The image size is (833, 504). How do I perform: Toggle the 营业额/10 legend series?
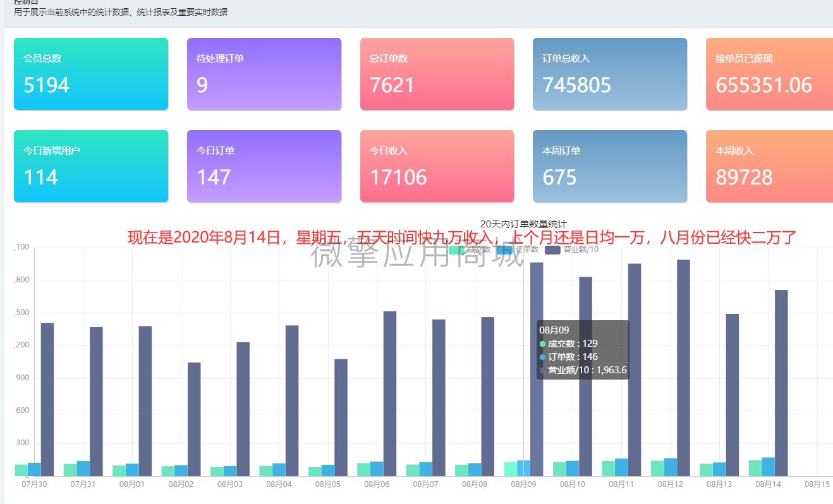click(571, 249)
